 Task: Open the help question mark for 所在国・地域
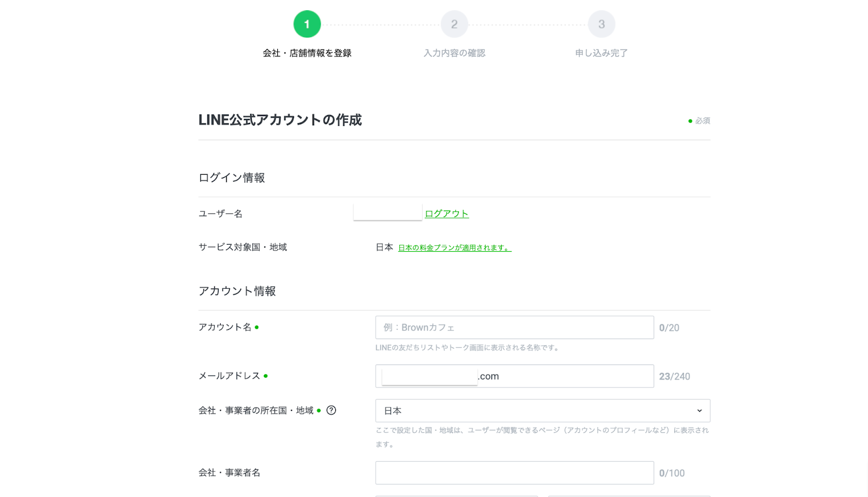pos(331,411)
